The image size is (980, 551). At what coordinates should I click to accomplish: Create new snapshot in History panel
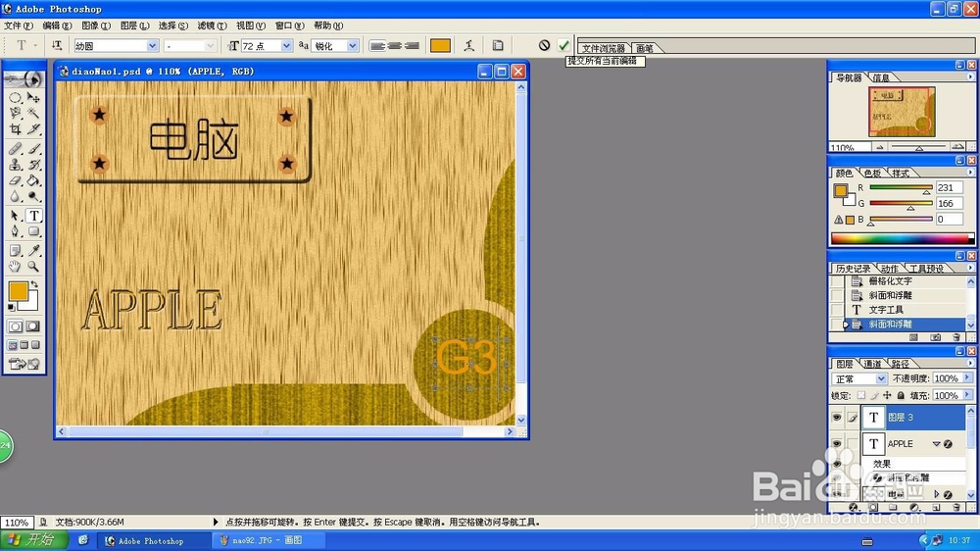click(x=935, y=337)
